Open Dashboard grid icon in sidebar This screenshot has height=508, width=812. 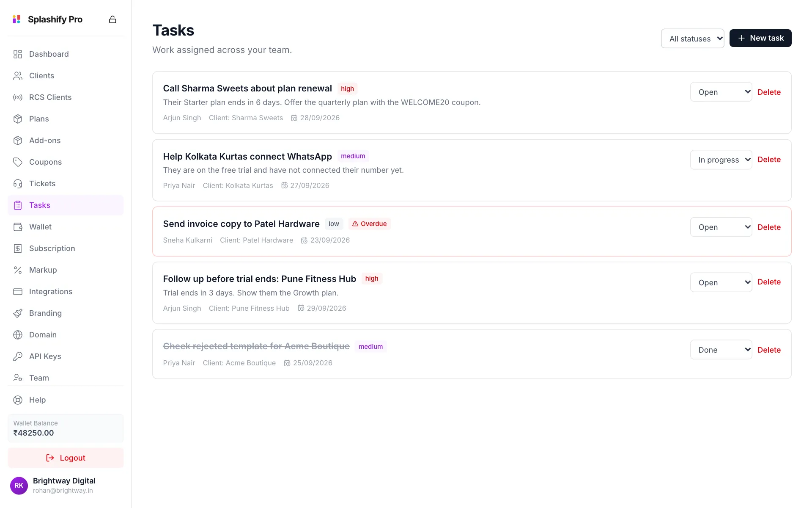click(x=18, y=54)
